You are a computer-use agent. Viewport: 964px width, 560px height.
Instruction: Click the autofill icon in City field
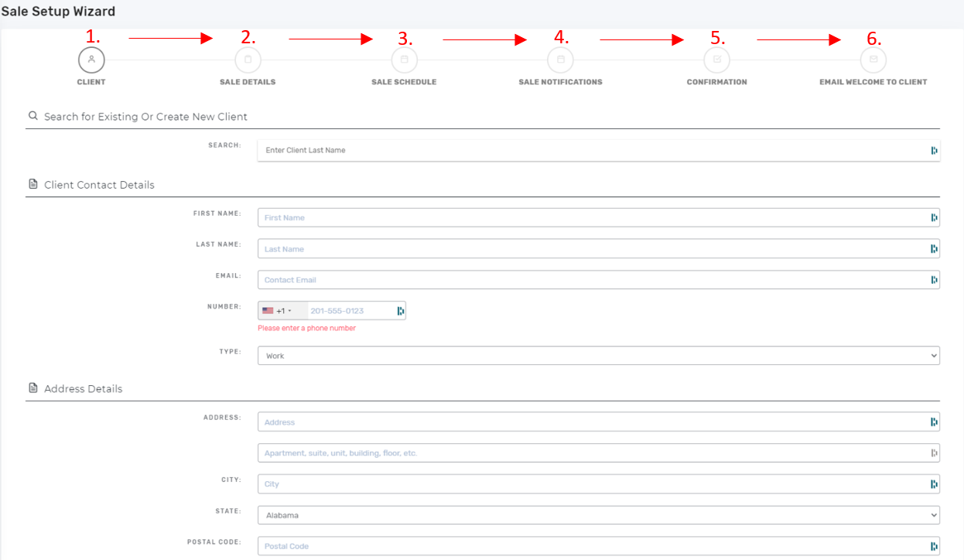tap(934, 484)
